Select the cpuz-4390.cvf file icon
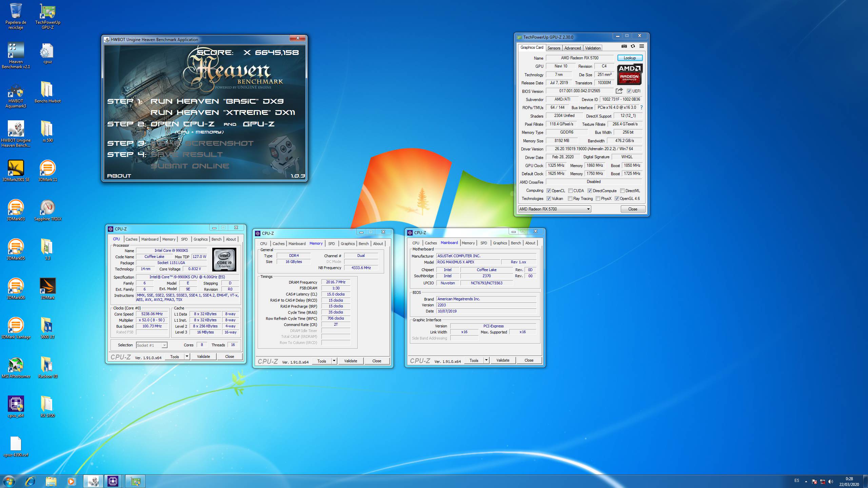Viewport: 868px width, 488px height. (x=16, y=446)
